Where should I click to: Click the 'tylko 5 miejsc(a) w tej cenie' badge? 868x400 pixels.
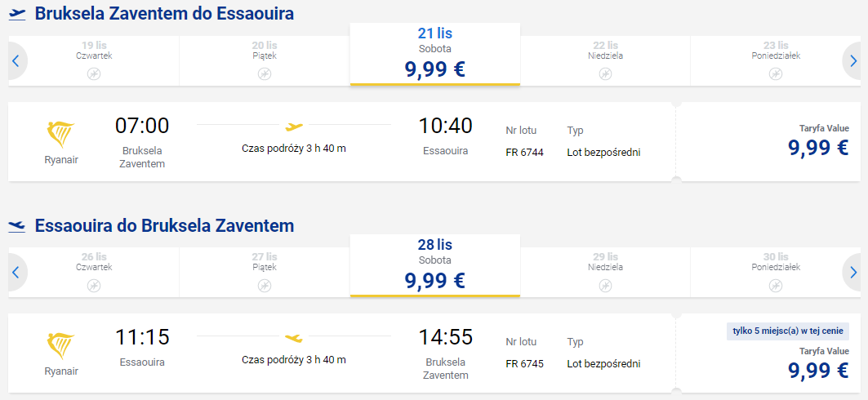coord(788,331)
